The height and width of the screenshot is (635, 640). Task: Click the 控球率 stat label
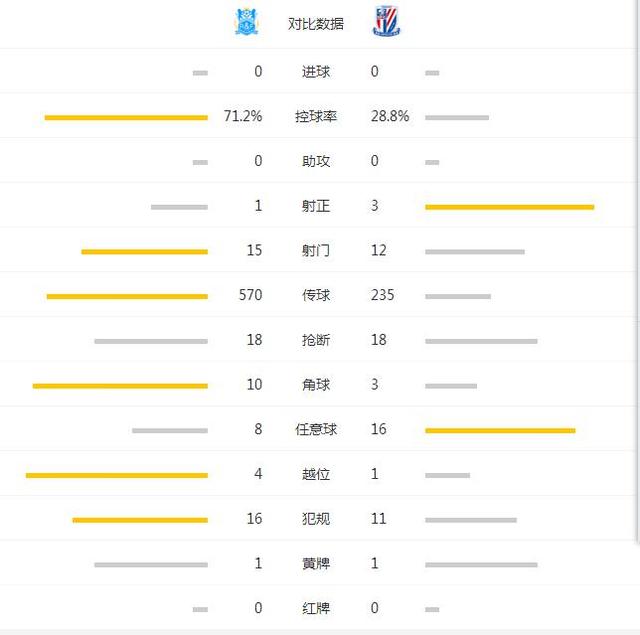pyautogui.click(x=316, y=117)
